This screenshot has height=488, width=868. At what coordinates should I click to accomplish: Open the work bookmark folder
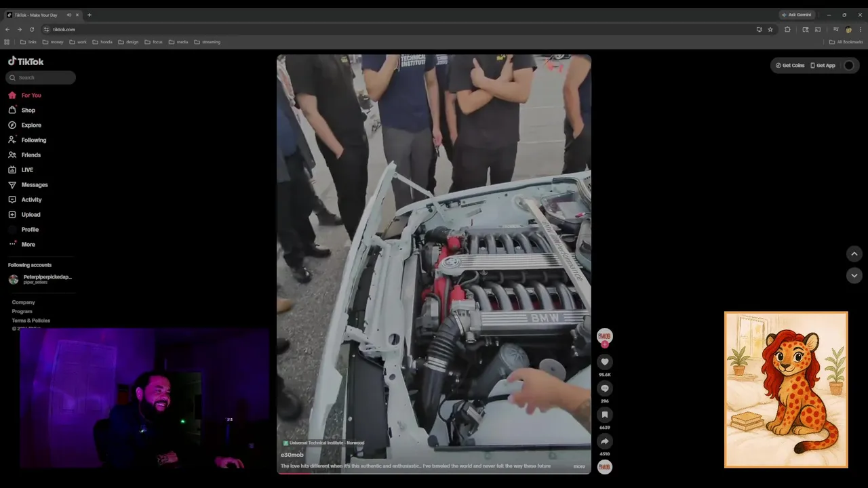click(x=78, y=42)
